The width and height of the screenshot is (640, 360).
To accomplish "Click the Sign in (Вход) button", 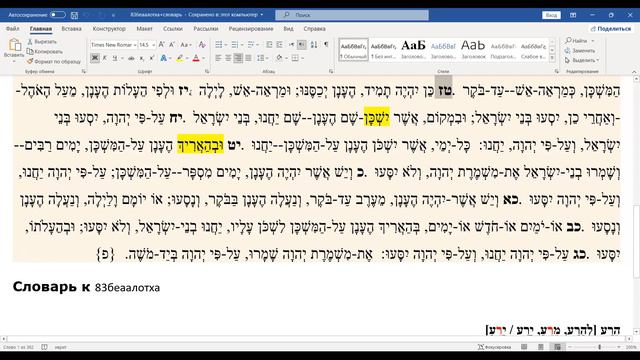I will (551, 15).
